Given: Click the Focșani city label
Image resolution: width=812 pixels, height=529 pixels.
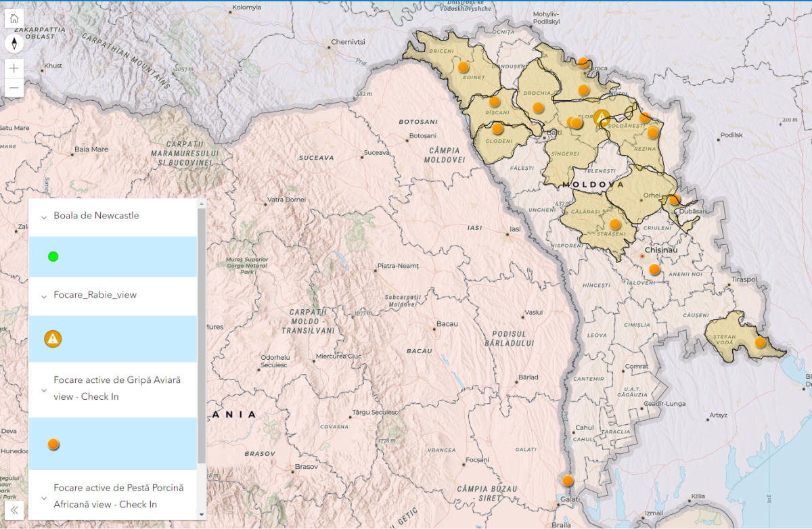Looking at the screenshot, I should click(x=477, y=460).
